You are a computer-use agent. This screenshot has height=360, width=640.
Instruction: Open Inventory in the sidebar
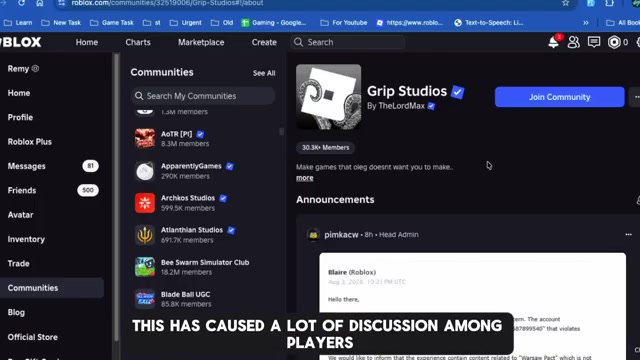pos(26,239)
